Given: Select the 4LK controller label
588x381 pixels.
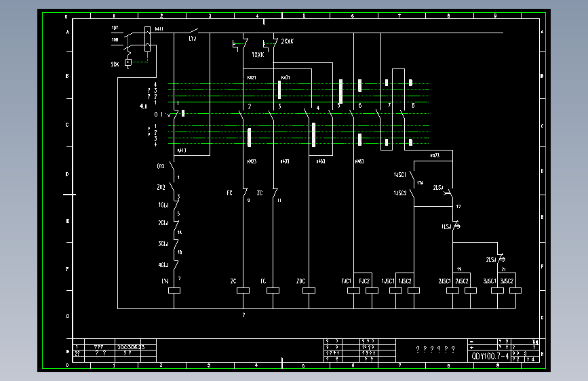Looking at the screenshot, I should [x=144, y=106].
